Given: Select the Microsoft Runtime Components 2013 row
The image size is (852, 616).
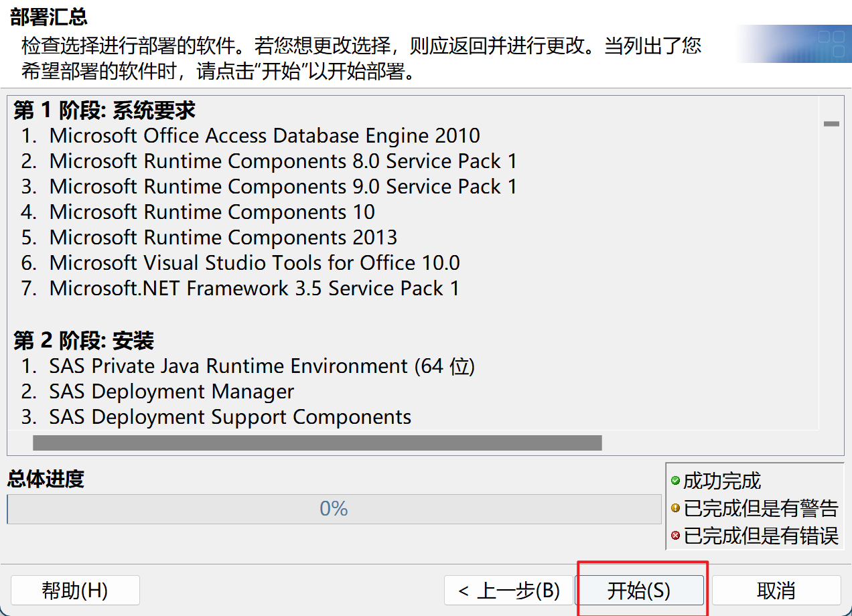Looking at the screenshot, I should point(209,238).
